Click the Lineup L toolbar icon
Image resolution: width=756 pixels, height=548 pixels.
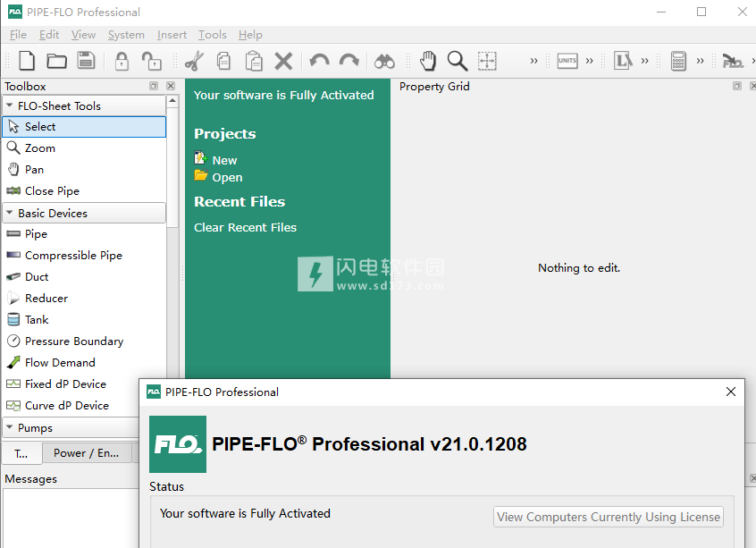(x=623, y=61)
